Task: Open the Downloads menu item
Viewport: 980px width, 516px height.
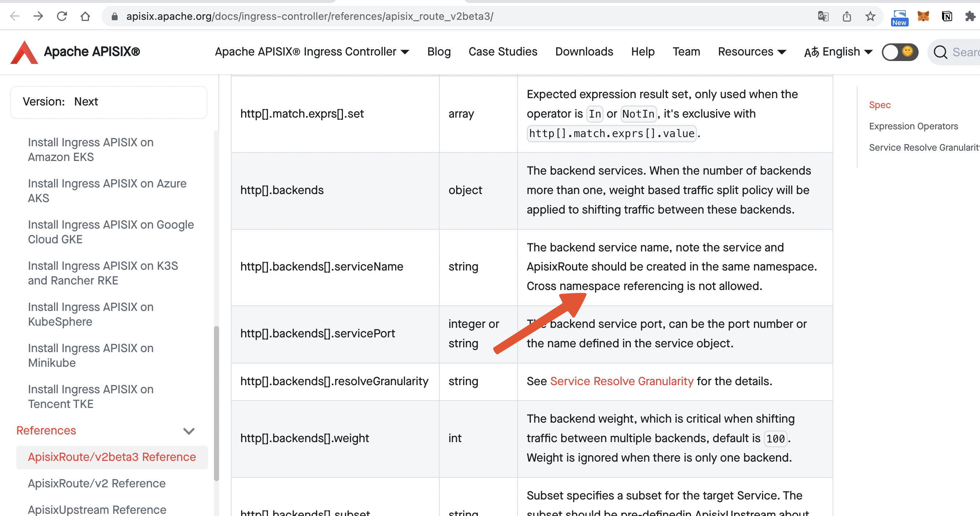Action: point(584,52)
